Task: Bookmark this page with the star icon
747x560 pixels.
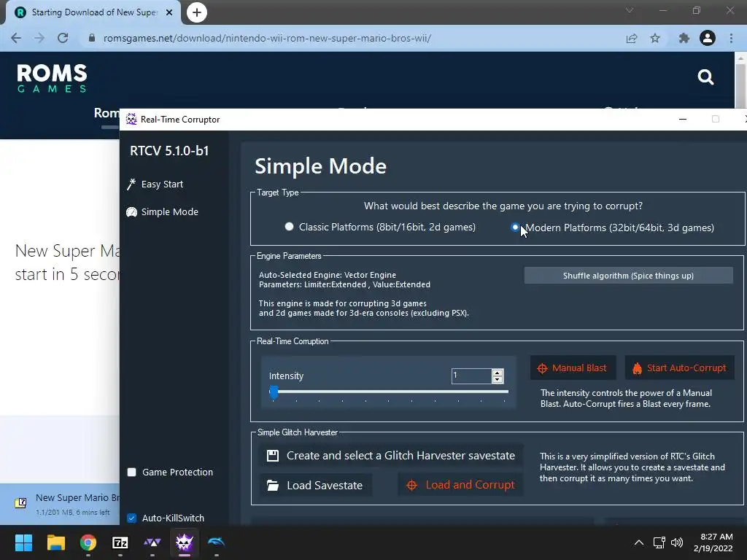Action: pyautogui.click(x=655, y=38)
